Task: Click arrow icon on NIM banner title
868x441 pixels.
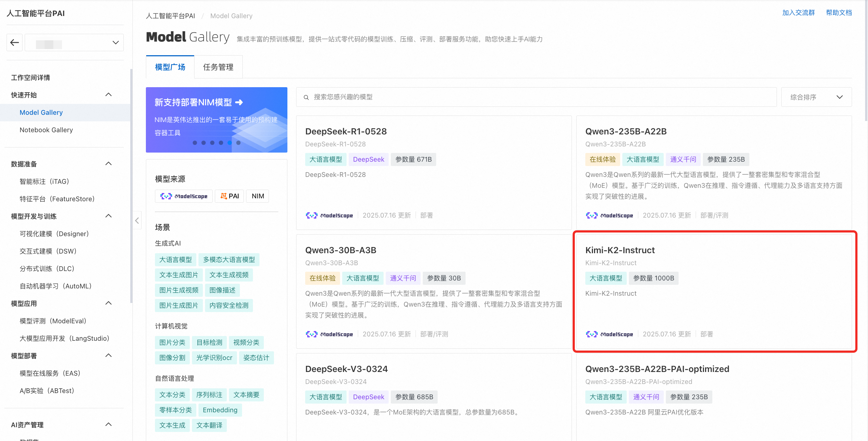Action: point(239,102)
